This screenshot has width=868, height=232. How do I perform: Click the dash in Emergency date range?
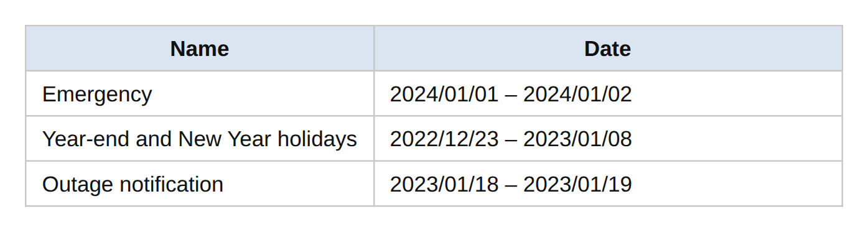[x=511, y=95]
